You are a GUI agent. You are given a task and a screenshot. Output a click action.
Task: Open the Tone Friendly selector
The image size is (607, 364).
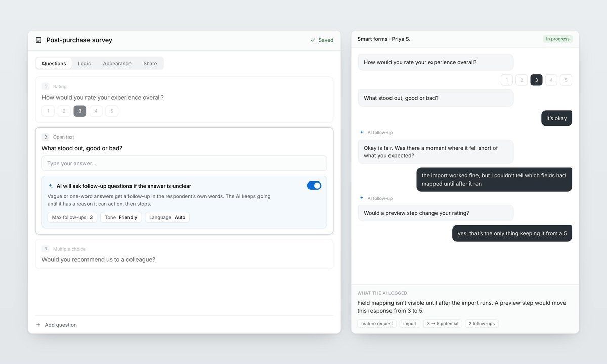(121, 217)
